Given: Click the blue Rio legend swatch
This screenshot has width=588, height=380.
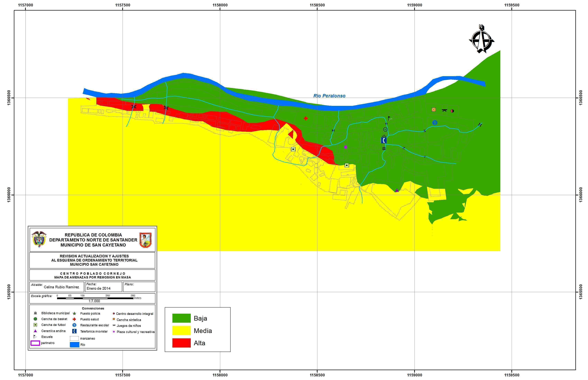Looking at the screenshot, I should 75,345.
